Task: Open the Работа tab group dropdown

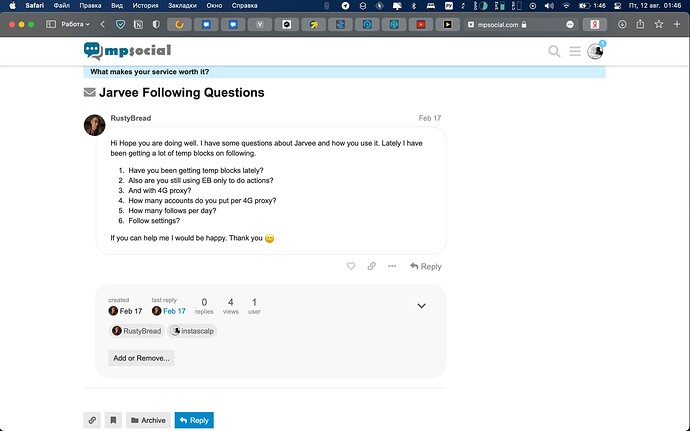Action: pos(75,25)
